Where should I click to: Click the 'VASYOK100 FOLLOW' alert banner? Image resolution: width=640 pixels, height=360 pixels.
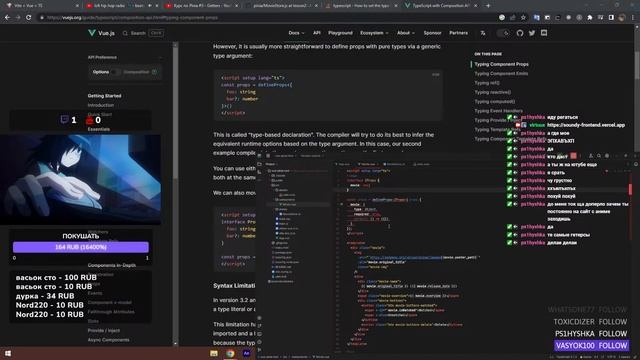click(591, 346)
